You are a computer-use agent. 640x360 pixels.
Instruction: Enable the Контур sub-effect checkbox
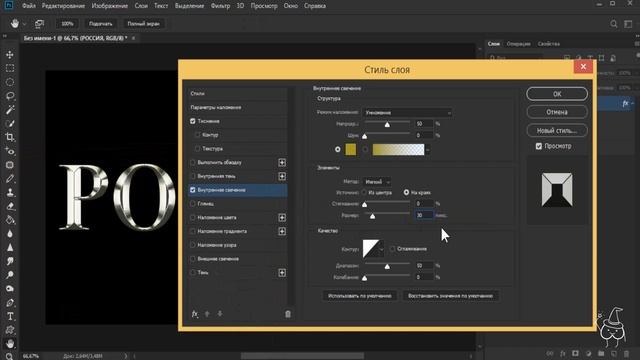coord(198,135)
